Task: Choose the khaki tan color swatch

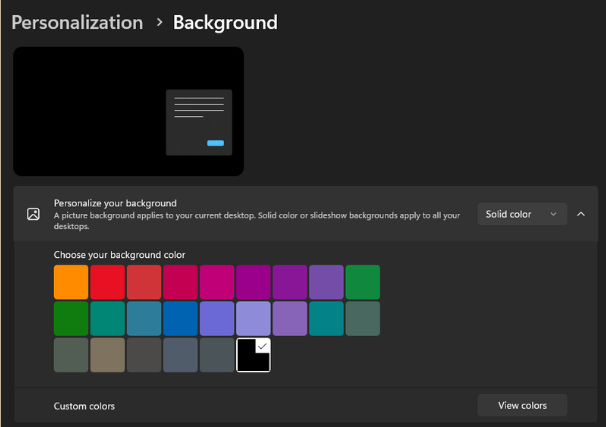Action: (x=107, y=355)
